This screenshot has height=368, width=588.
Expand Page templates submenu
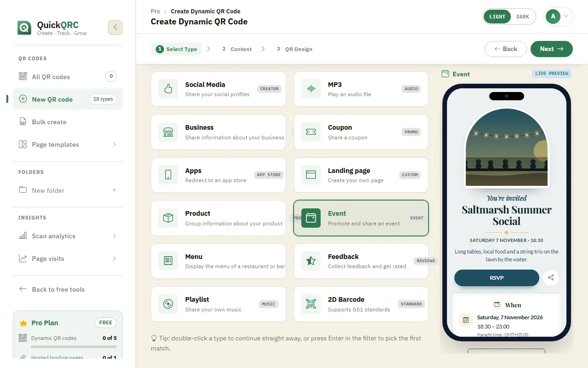114,144
